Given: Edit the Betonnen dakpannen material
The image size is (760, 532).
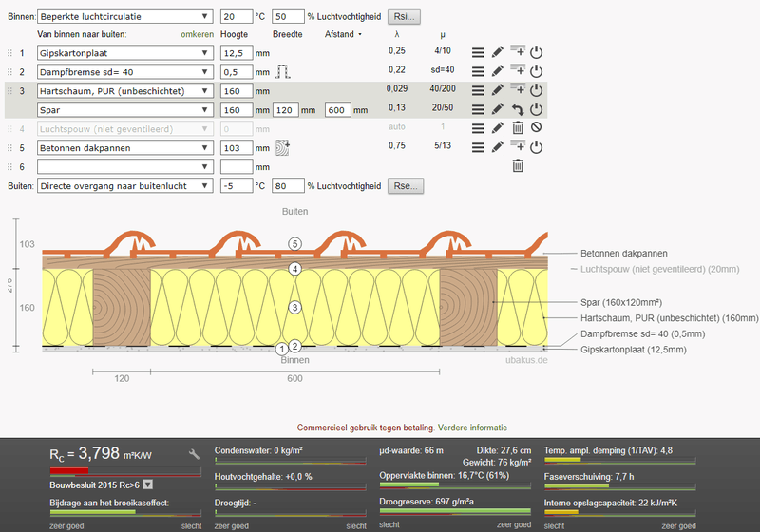Looking at the screenshot, I should (x=497, y=147).
